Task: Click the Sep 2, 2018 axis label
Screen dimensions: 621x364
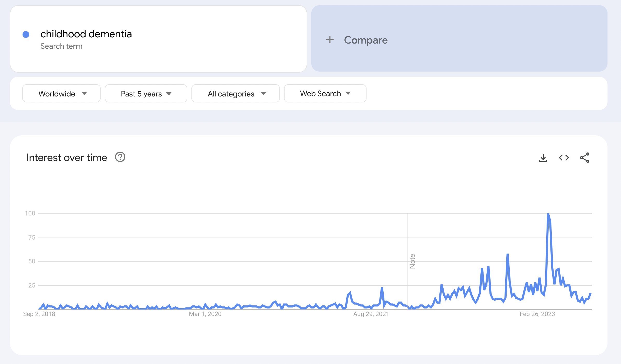Action: click(x=39, y=314)
